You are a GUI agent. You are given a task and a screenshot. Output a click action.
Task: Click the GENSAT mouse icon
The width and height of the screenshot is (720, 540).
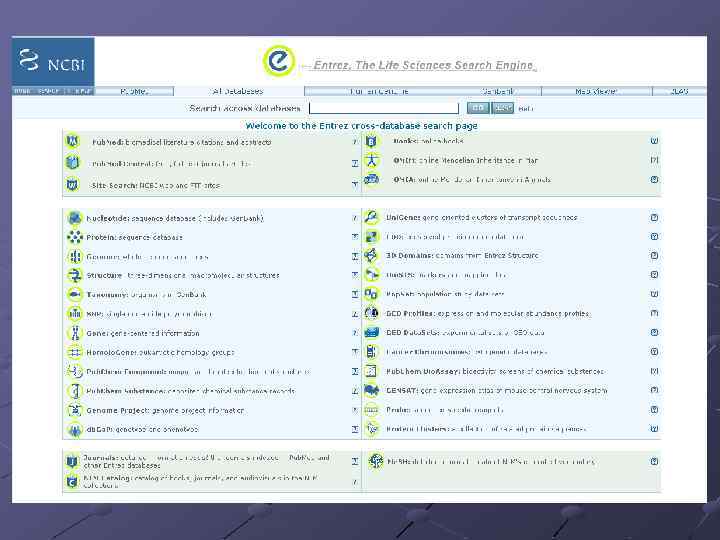[371, 390]
